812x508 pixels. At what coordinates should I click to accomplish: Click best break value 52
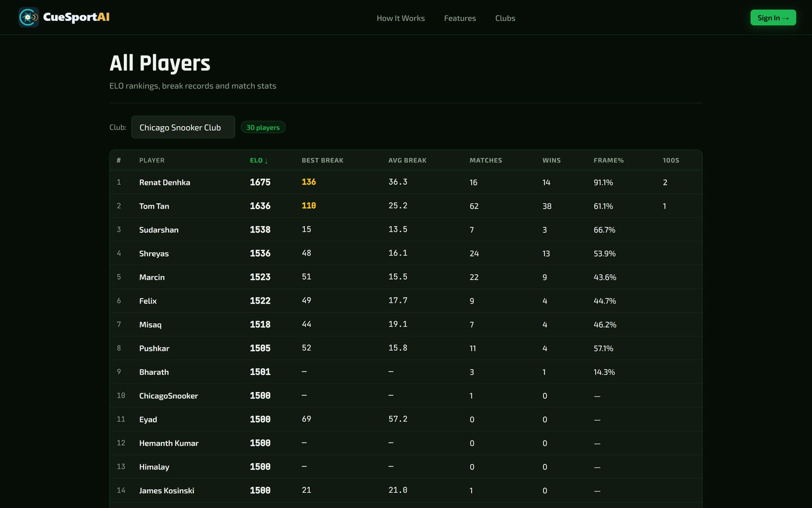point(306,348)
